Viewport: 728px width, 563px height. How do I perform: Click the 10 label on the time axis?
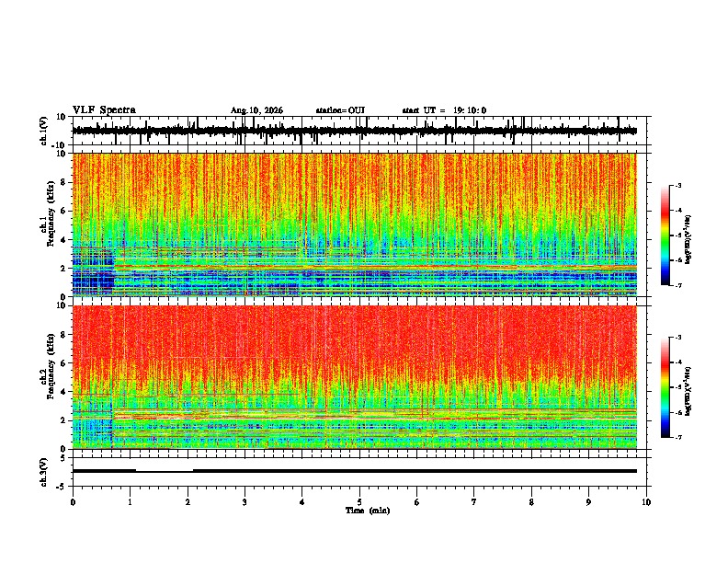tap(646, 502)
